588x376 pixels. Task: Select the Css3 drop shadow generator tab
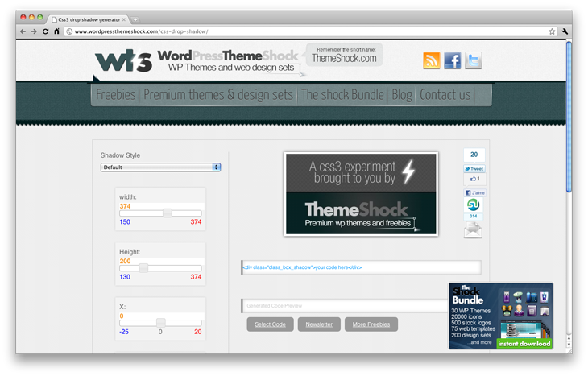coord(89,19)
